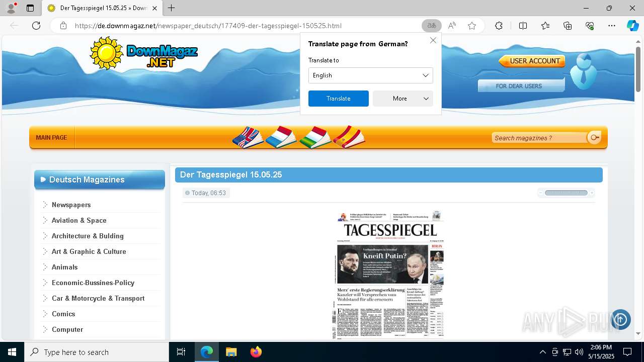Open the Extensions puzzle icon
The height and width of the screenshot is (362, 644).
point(499,26)
